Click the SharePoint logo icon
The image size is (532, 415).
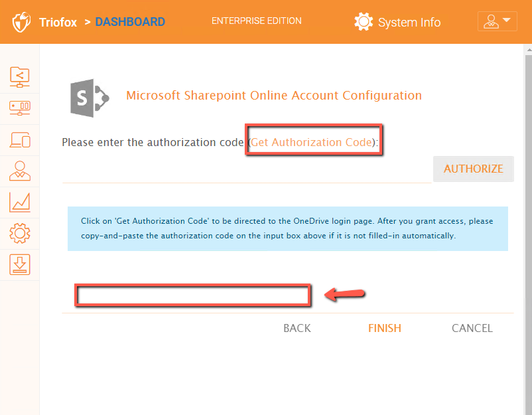(90, 98)
